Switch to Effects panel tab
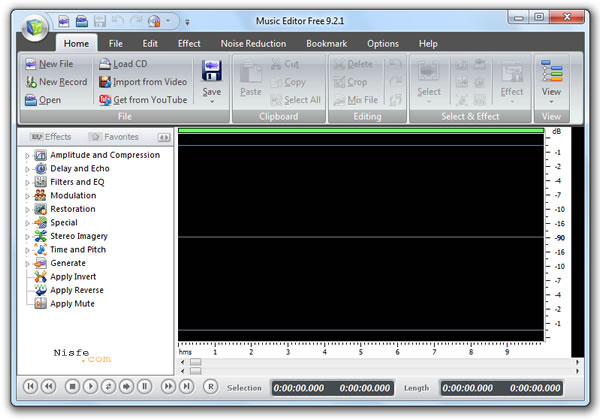The width and height of the screenshot is (600, 420). click(51, 137)
